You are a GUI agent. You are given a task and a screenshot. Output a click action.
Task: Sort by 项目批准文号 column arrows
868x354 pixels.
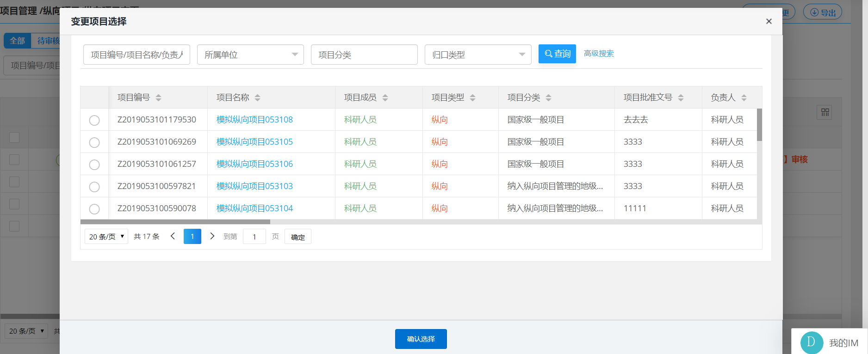(x=681, y=98)
